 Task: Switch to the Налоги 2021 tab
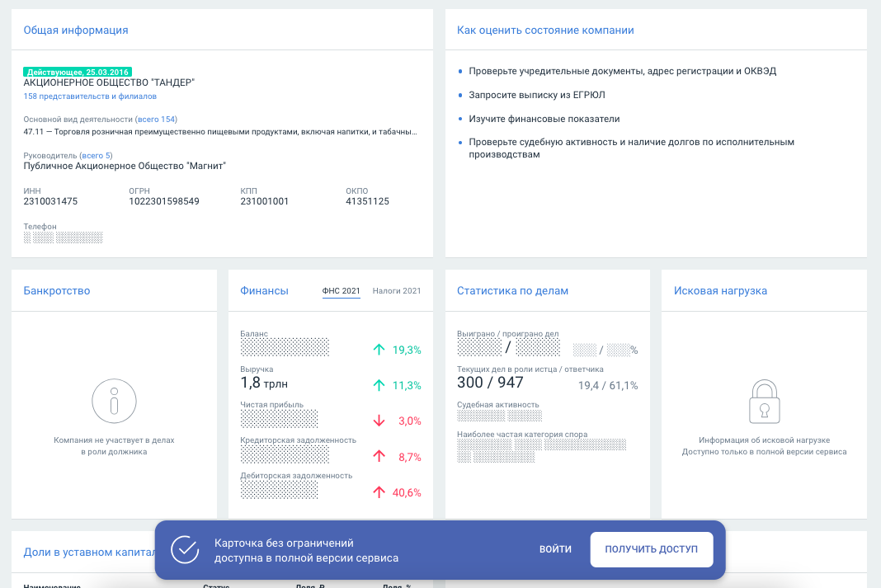click(x=397, y=291)
